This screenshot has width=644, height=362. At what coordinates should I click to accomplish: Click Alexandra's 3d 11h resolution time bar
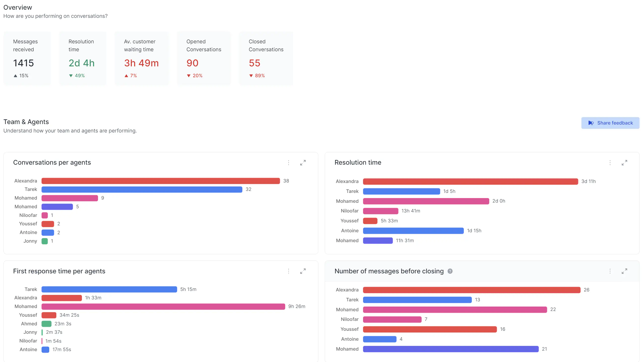click(x=471, y=181)
